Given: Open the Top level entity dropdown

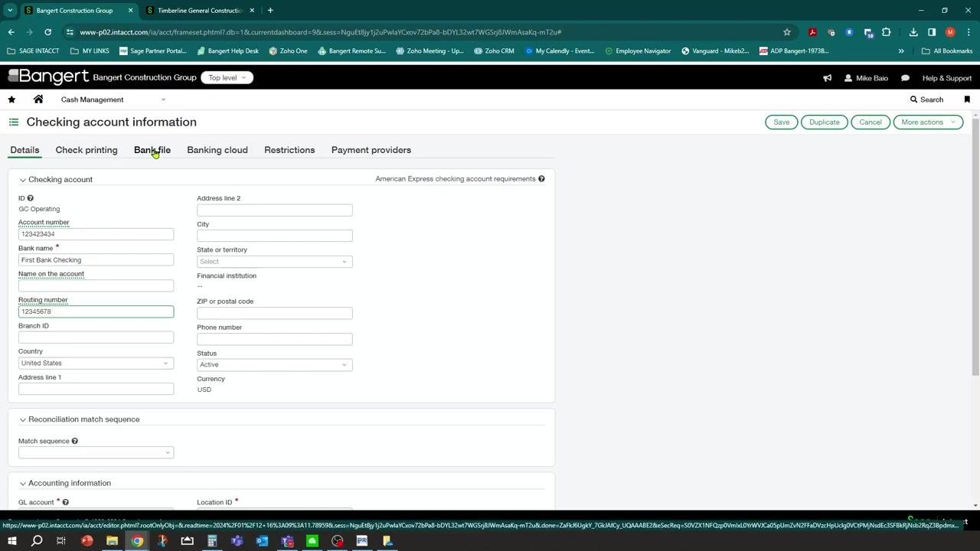Looking at the screenshot, I should pos(227,78).
